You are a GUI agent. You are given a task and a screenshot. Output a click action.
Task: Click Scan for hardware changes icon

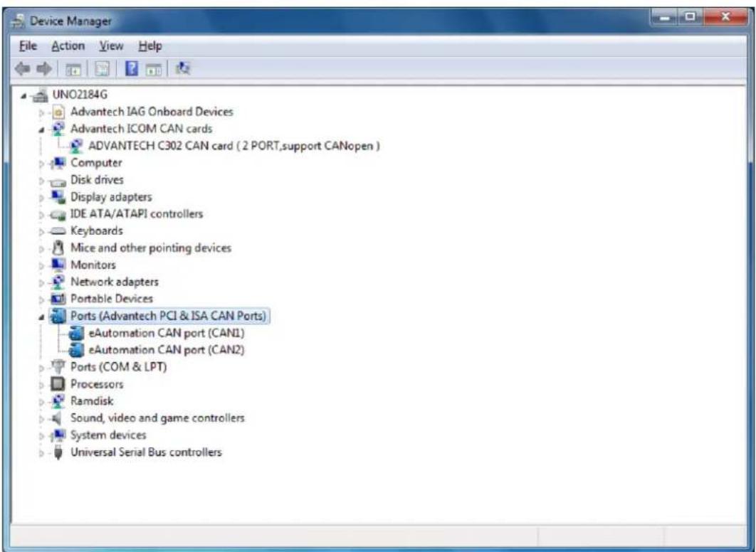(183, 68)
